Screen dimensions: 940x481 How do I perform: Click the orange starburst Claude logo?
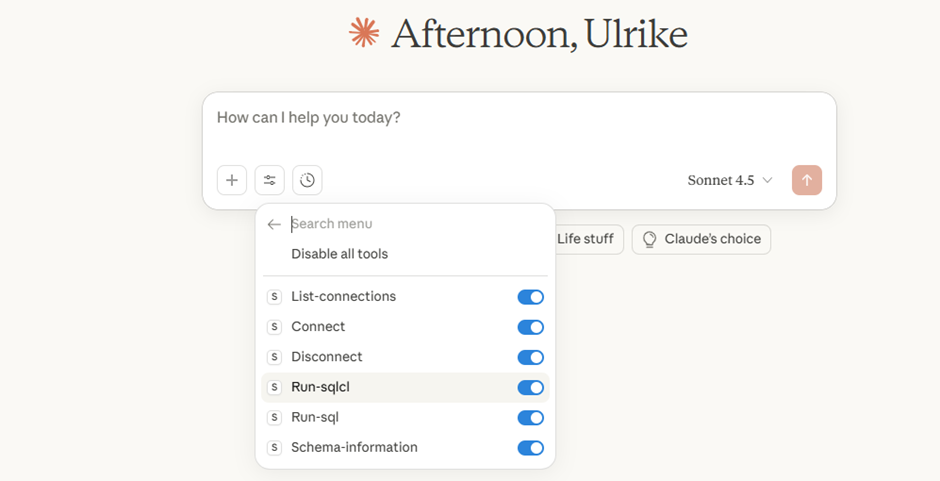coord(364,33)
